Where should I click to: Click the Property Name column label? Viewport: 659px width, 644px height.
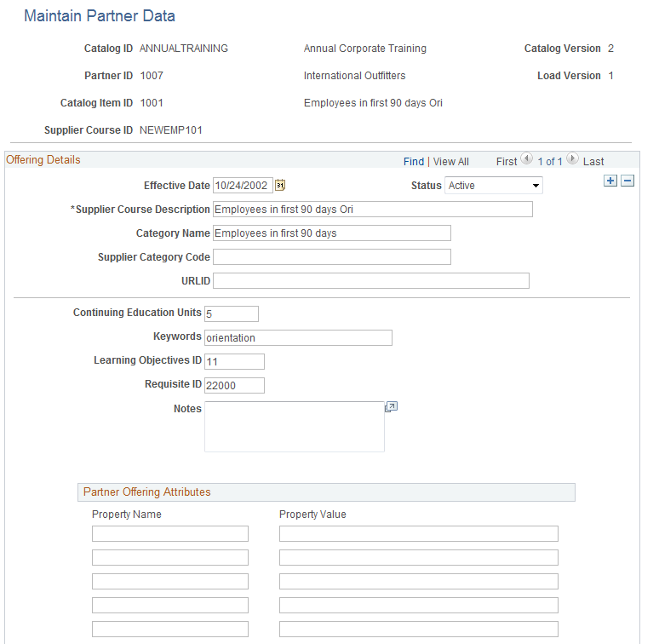(x=127, y=515)
